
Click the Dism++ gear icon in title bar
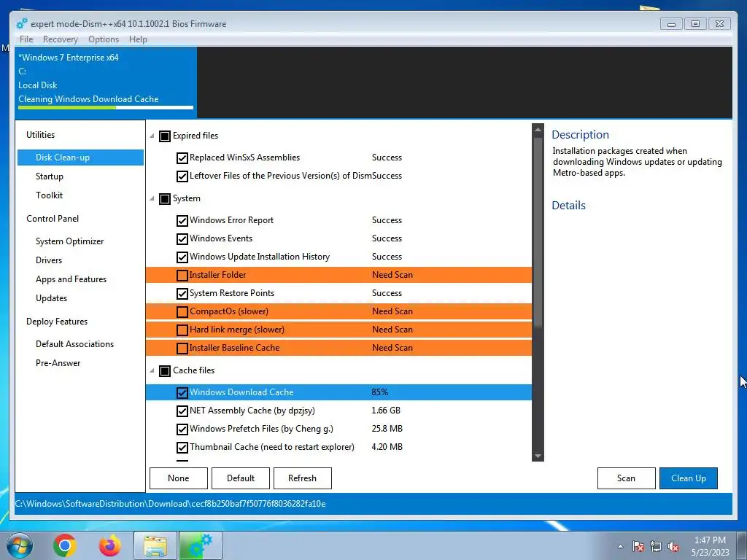(21, 24)
